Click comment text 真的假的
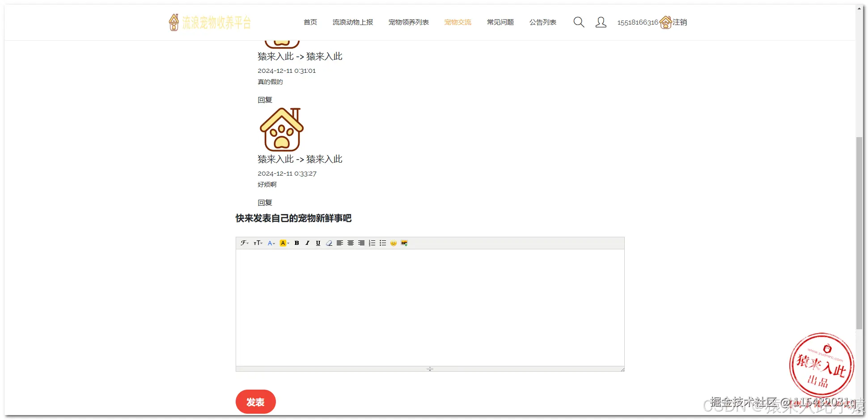Screen dimensions: 868x420 tap(270, 82)
